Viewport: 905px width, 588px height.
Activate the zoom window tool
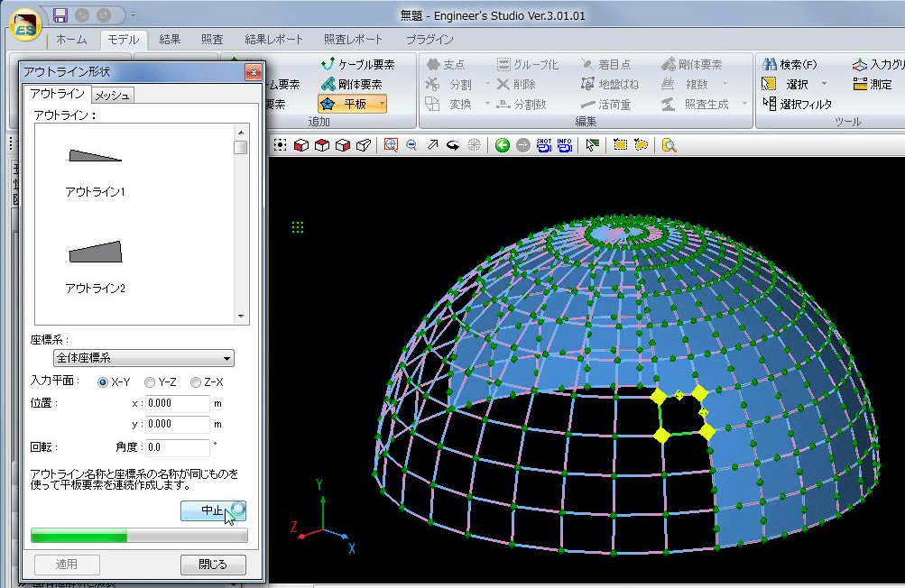[391, 145]
